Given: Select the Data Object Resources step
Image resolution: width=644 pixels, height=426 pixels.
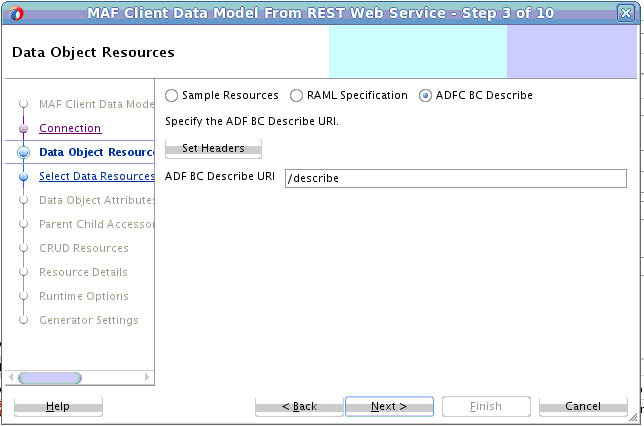Looking at the screenshot, I should pyautogui.click(x=97, y=152).
